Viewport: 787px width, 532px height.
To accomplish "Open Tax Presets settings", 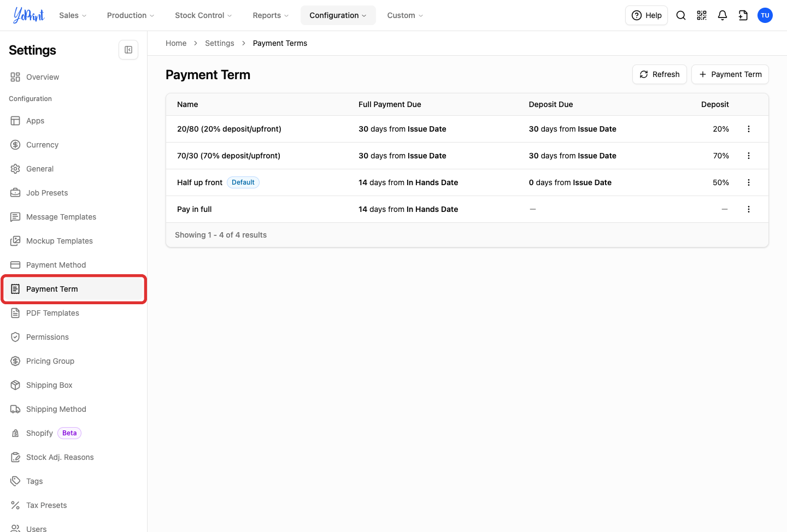I will [74, 505].
